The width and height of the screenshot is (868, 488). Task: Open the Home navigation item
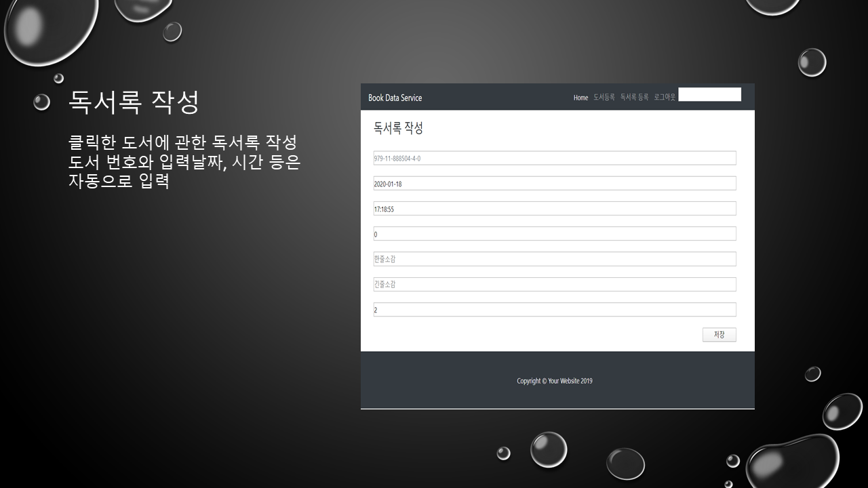point(580,98)
